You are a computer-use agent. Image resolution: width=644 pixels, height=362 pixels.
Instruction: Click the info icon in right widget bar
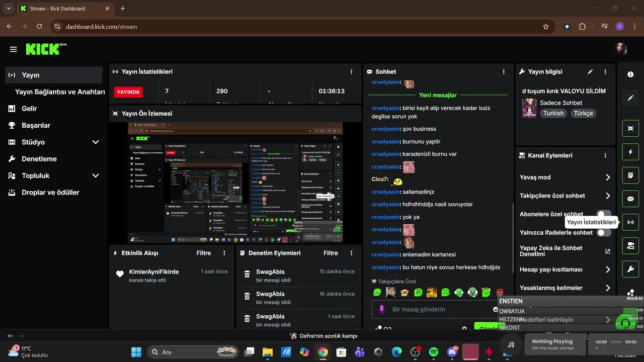pos(630,74)
